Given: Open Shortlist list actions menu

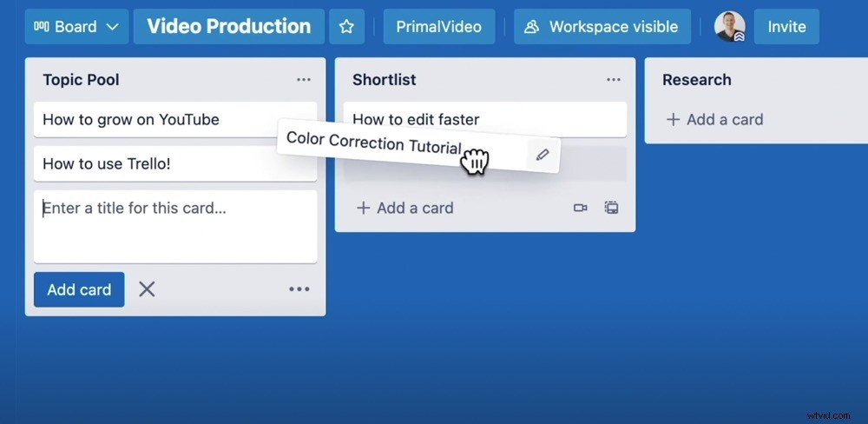Looking at the screenshot, I should [614, 80].
